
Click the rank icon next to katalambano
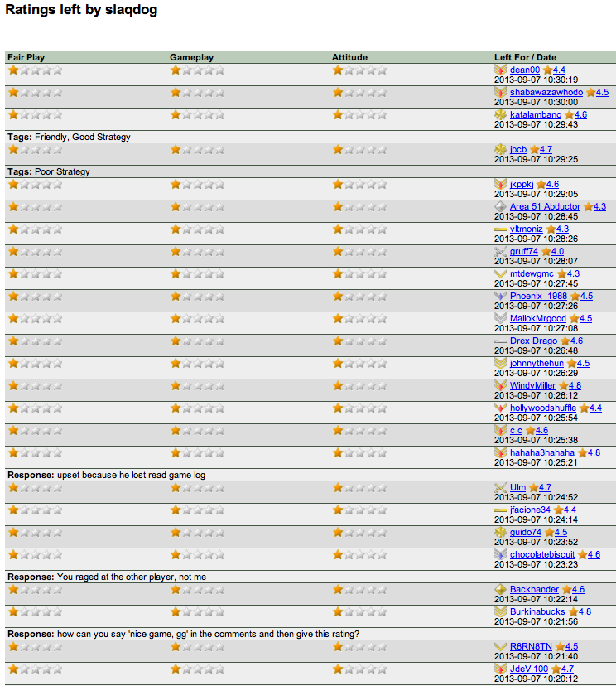[x=500, y=115]
